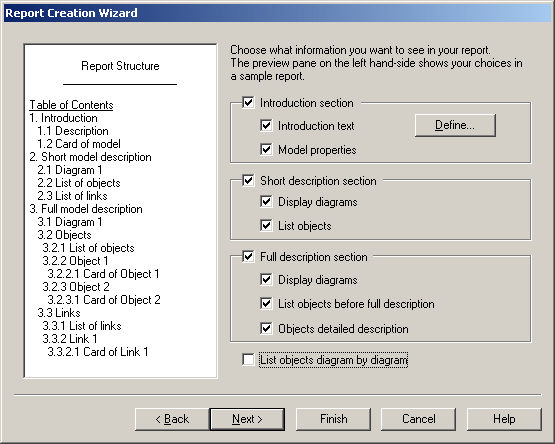Click Finish to complete the report wizard

pyautogui.click(x=333, y=419)
